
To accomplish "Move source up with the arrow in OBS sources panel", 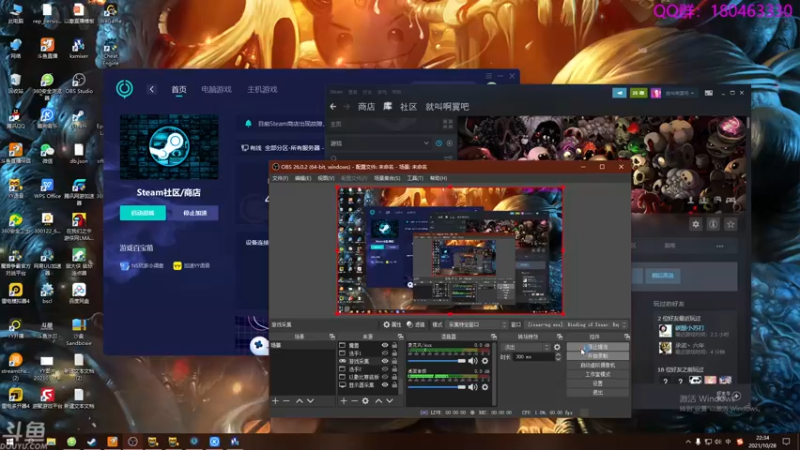I will [379, 401].
